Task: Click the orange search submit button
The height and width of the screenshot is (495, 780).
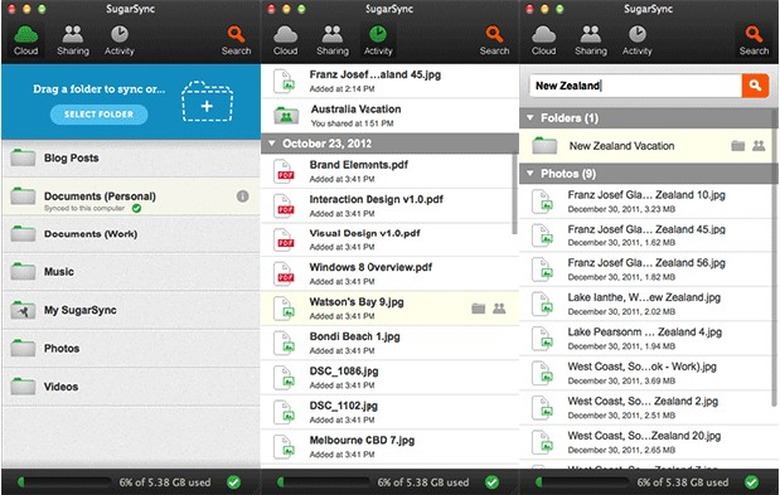Action: (755, 86)
